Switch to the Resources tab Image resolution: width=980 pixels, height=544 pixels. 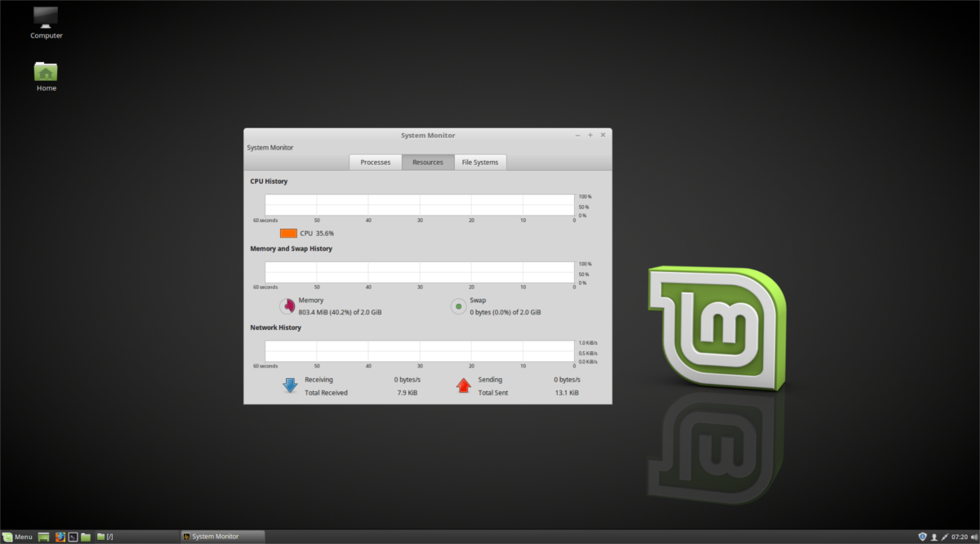point(428,162)
